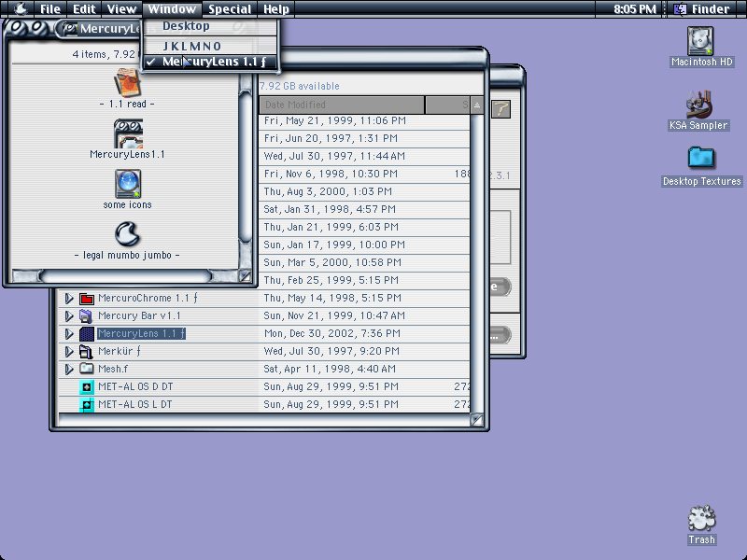The height and width of the screenshot is (560, 747).
Task: Select the MET-AL OS D DT file icon
Action: [87, 387]
